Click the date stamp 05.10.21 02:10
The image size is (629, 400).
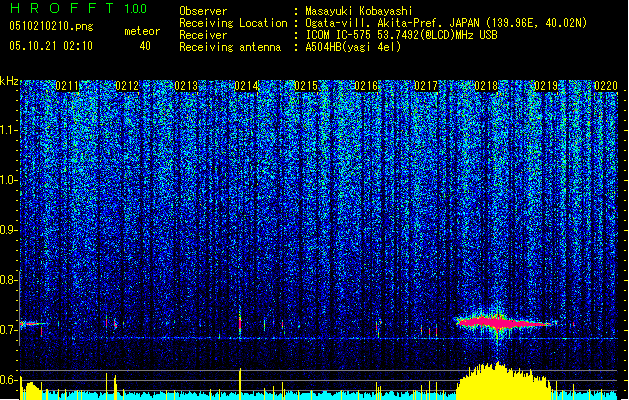point(51,46)
